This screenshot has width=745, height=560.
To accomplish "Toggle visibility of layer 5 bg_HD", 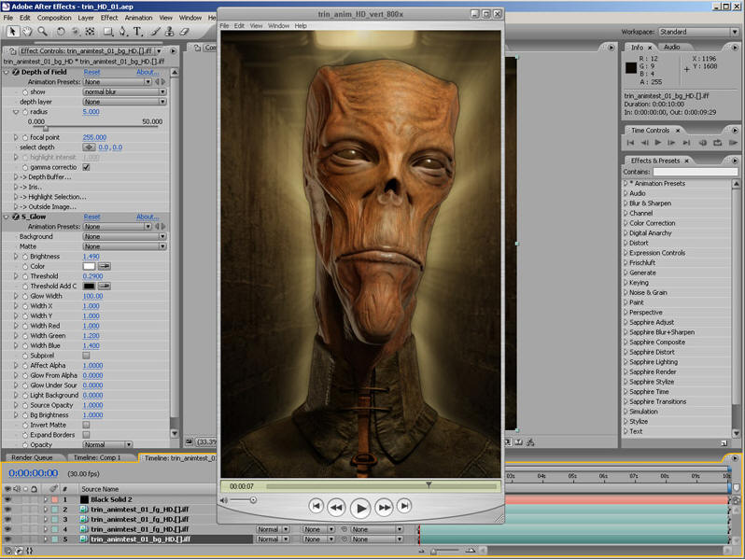I will click(x=8, y=539).
